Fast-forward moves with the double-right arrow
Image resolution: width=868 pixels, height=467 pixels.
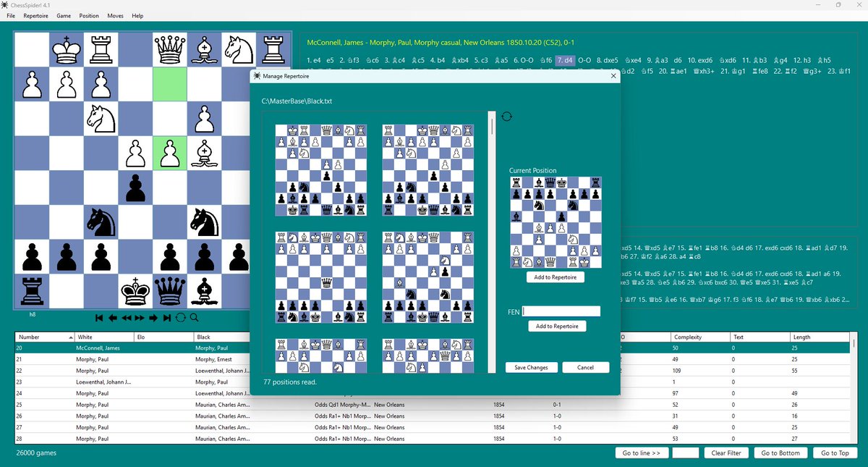[140, 317]
